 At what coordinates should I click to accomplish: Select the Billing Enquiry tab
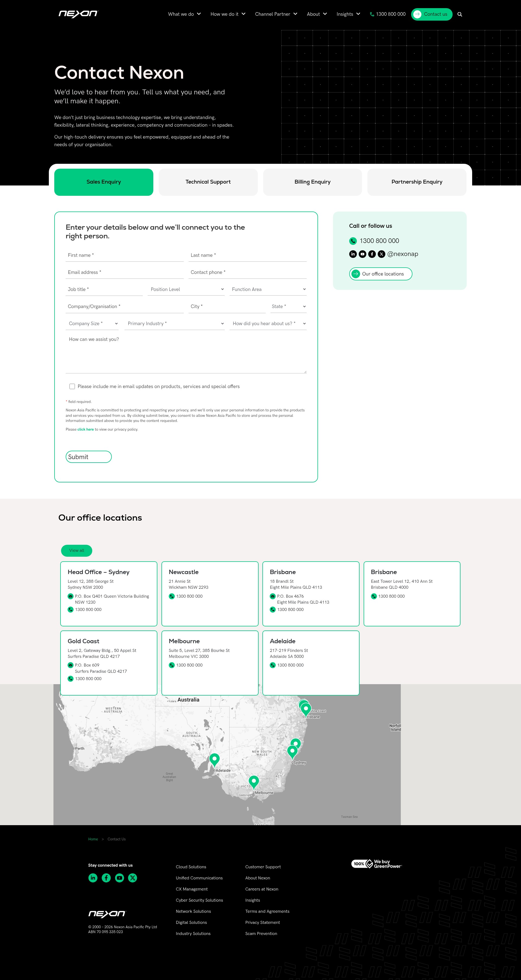(x=312, y=182)
